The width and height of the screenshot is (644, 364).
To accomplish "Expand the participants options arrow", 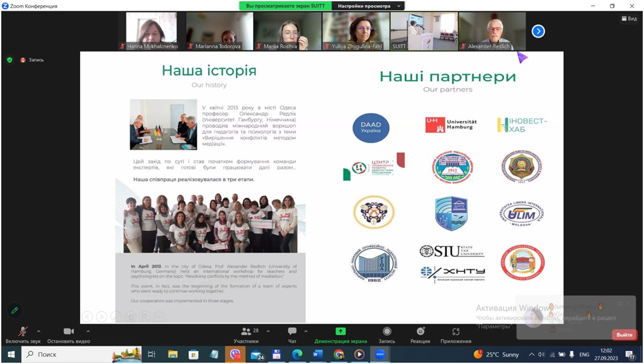I will (x=268, y=331).
